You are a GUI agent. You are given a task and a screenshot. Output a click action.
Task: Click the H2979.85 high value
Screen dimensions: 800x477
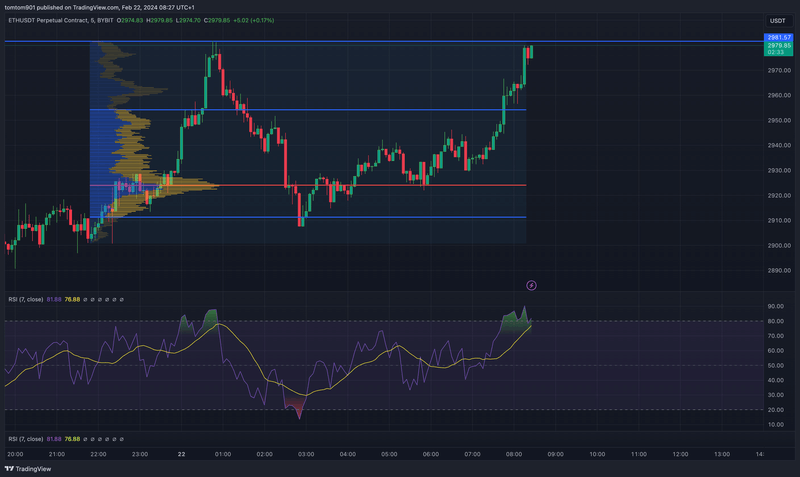pyautogui.click(x=159, y=20)
